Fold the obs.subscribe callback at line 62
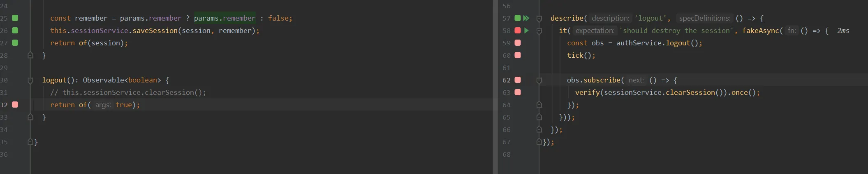The image size is (868, 174). [539, 80]
